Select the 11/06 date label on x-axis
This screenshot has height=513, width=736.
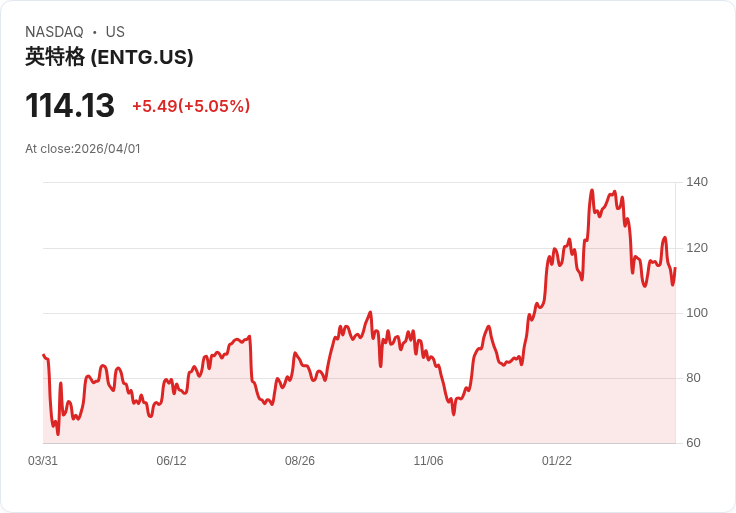point(428,461)
